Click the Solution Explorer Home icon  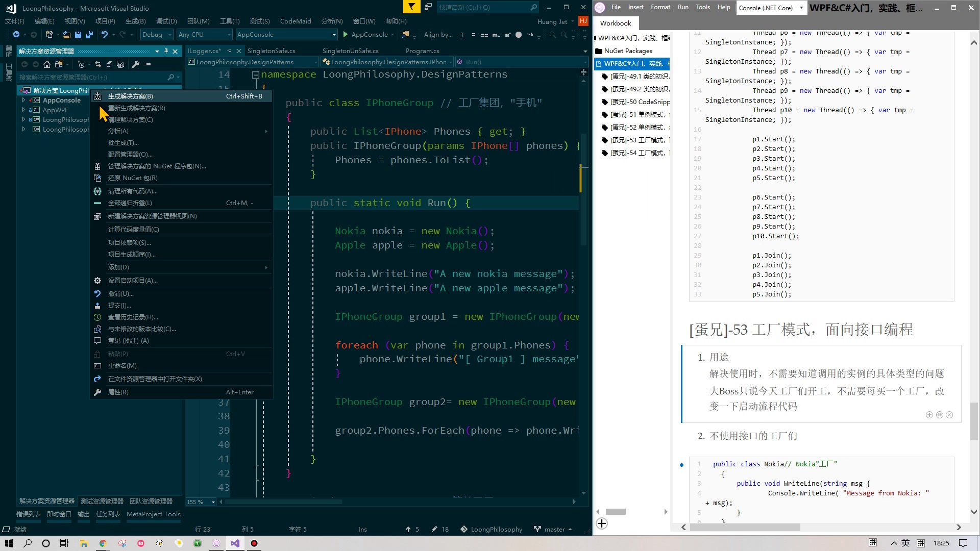pos(47,64)
